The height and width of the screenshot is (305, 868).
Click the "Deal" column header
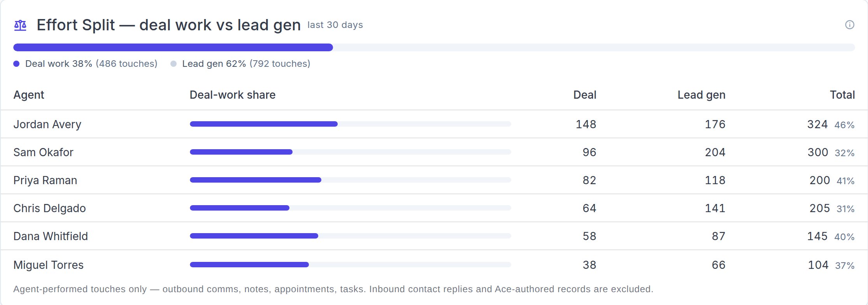[x=585, y=95]
